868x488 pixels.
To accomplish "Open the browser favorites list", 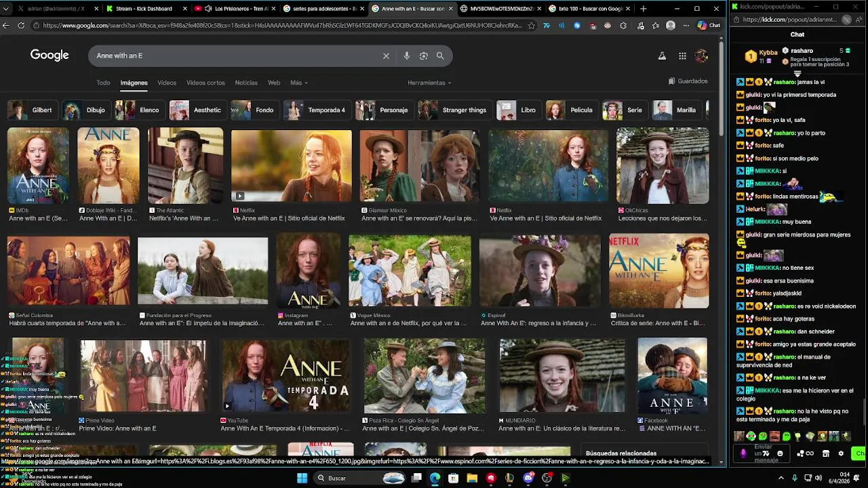I will [x=655, y=25].
